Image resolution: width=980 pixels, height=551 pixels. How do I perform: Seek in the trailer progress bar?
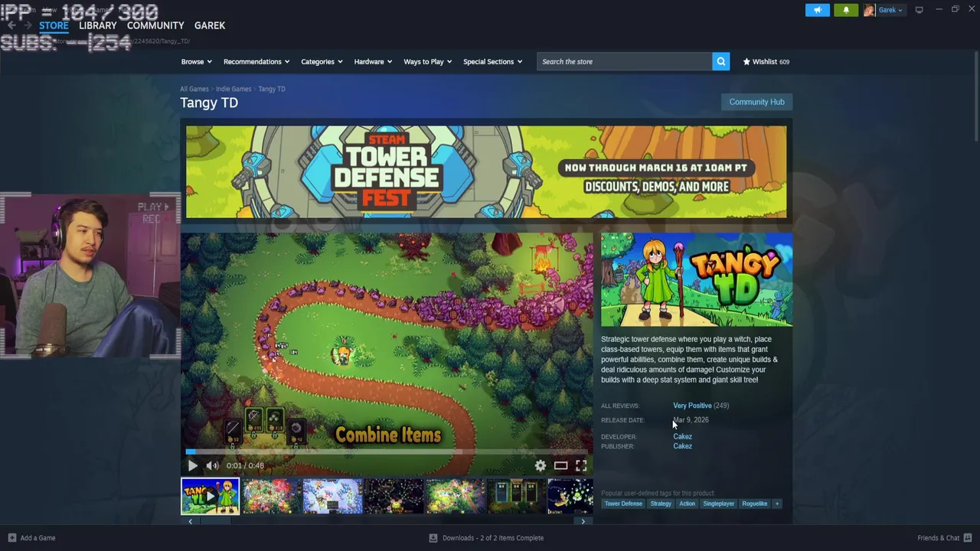click(387, 452)
